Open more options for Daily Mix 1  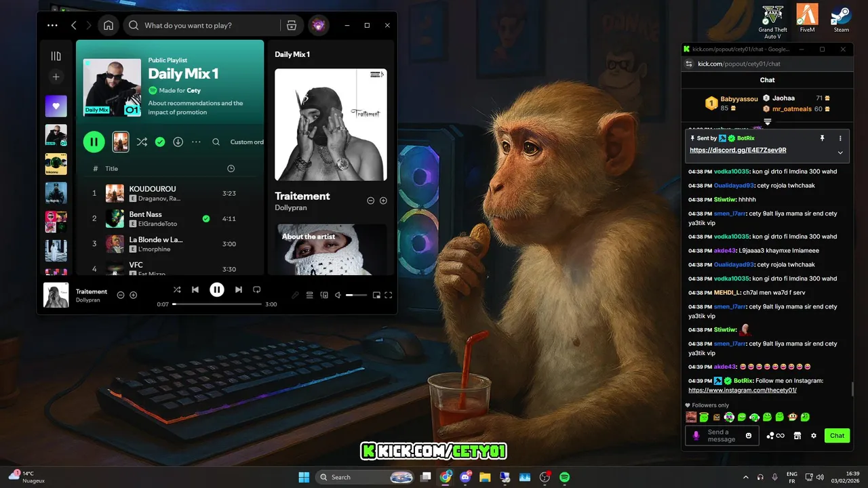coord(197,142)
